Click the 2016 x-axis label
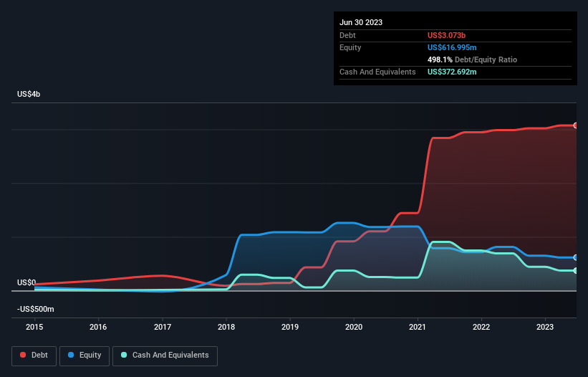The width and height of the screenshot is (588, 377). pyautogui.click(x=98, y=327)
